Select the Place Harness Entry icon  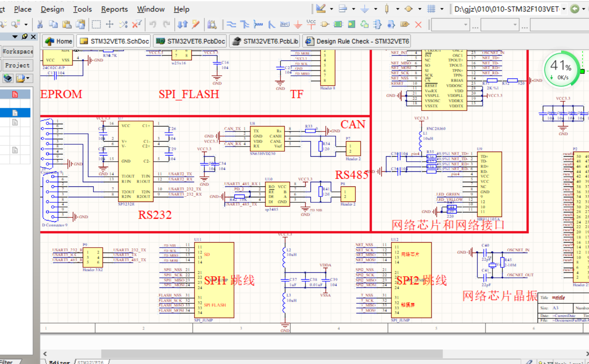pyautogui.click(x=391, y=25)
